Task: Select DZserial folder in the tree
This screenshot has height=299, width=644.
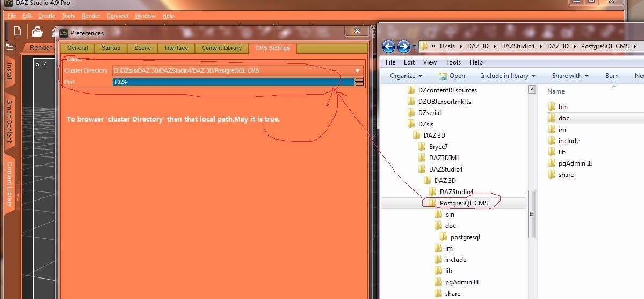Action: pos(424,113)
